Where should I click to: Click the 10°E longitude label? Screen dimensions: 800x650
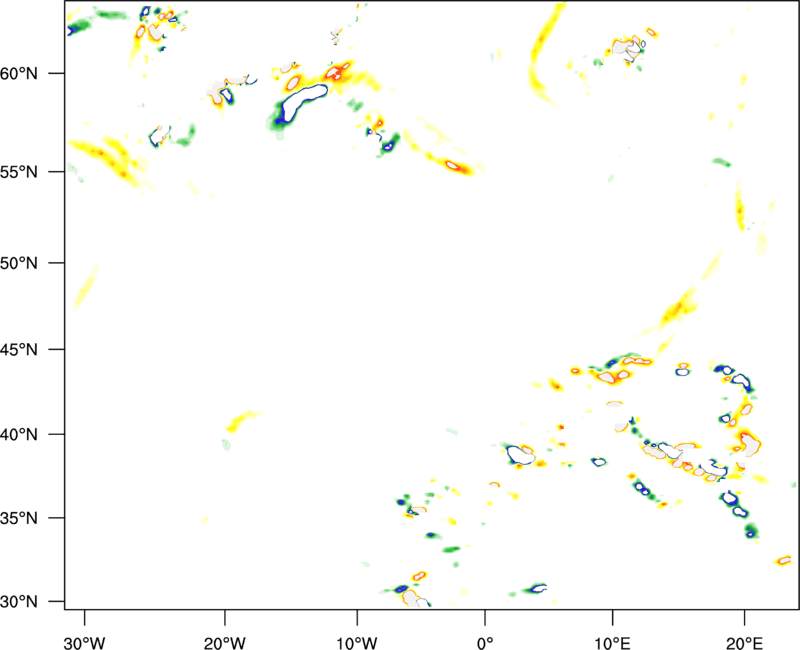(613, 643)
